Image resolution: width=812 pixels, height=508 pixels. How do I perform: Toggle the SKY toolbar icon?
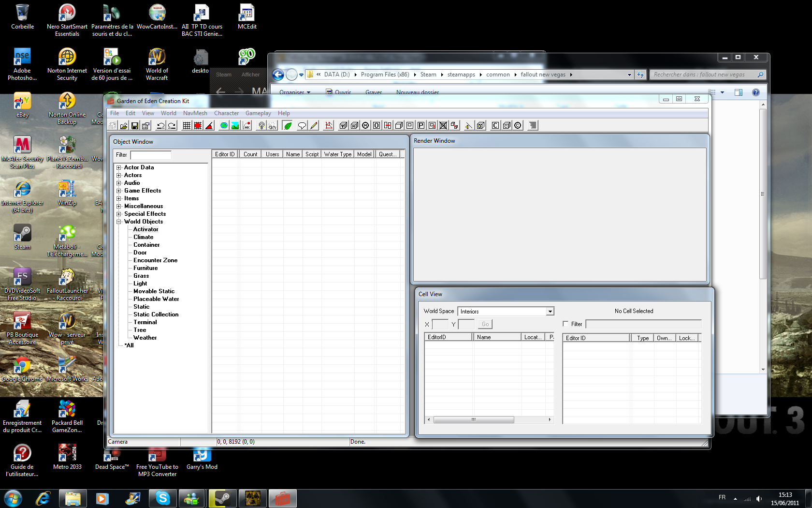tap(273, 126)
